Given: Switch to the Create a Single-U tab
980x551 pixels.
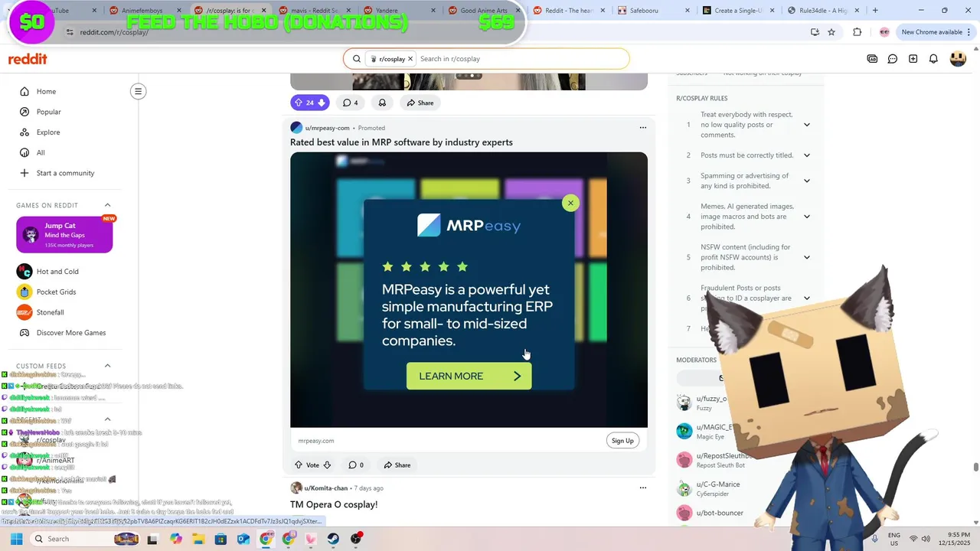Looking at the screenshot, I should click(739, 10).
